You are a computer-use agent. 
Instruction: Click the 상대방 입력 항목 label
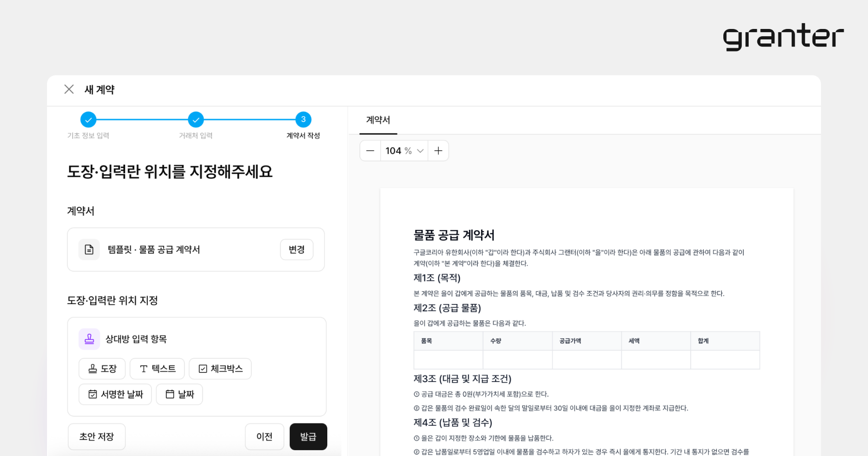tap(136, 339)
